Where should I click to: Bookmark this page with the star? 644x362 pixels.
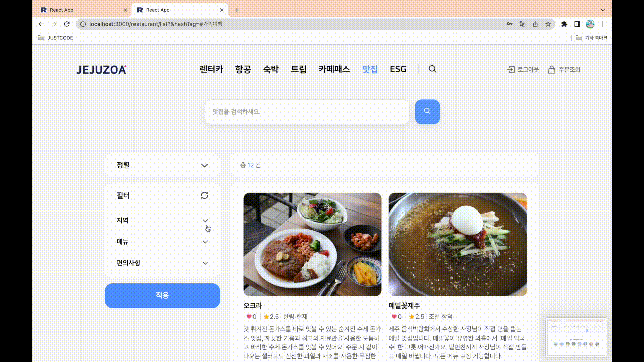[548, 24]
